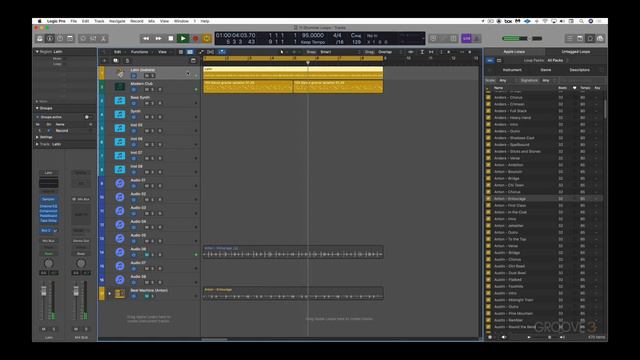Click the Beat Machine (Anton) track icon
Viewport: 640px width, 360px height.
(x=120, y=293)
